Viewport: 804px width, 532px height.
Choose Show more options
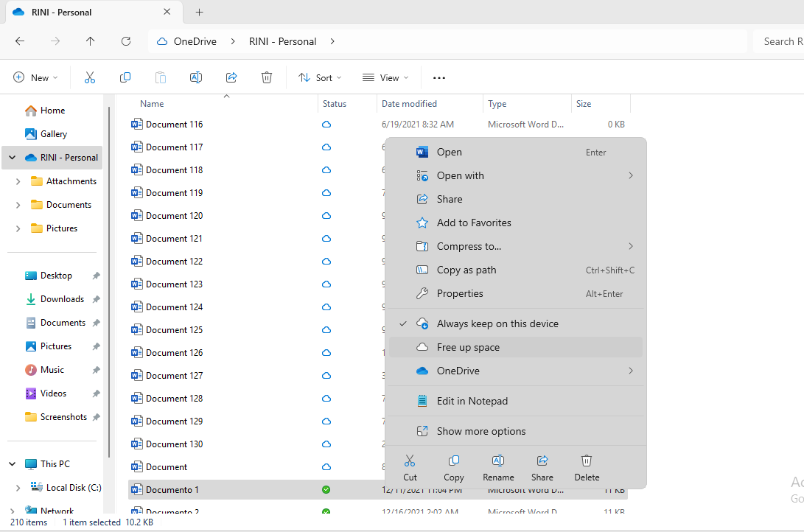pos(481,431)
